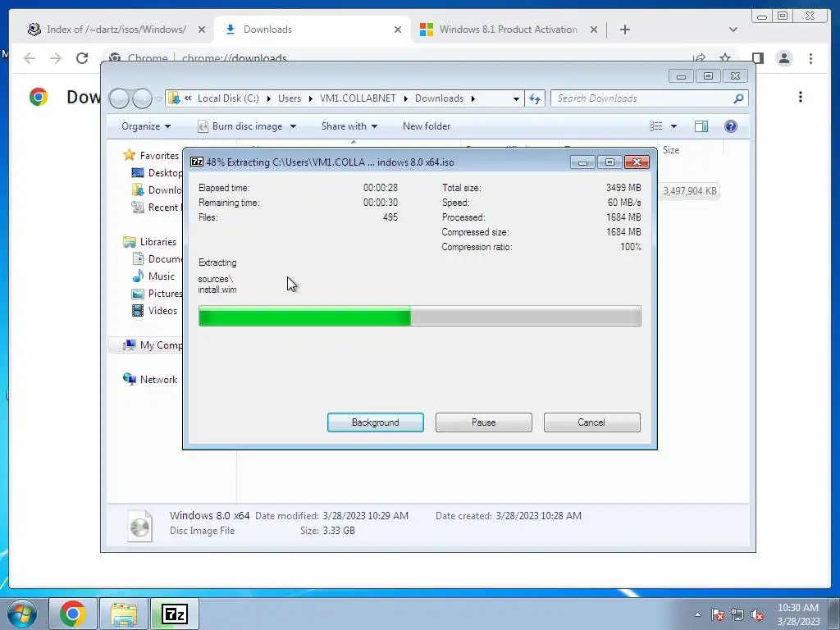The image size is (840, 630).
Task: Create a New folder
Action: 427,126
